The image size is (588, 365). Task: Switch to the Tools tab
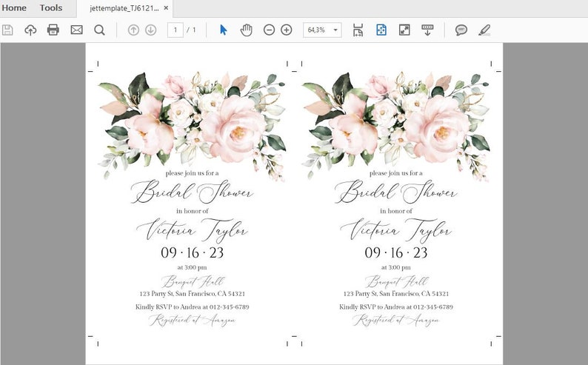tap(51, 8)
